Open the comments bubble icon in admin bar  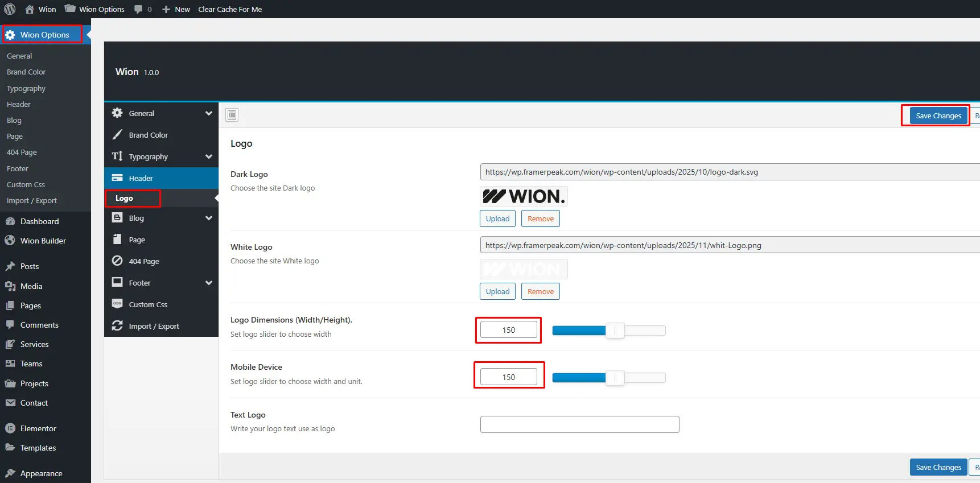point(138,9)
